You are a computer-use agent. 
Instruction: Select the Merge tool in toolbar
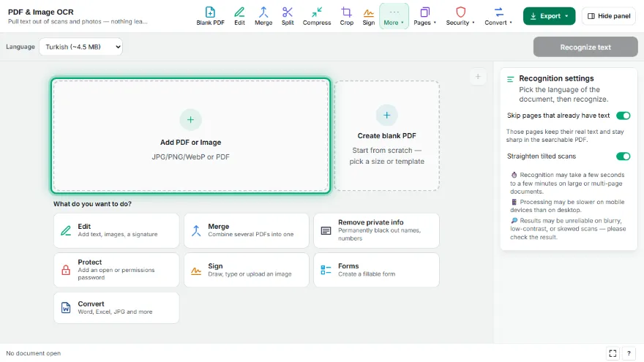pyautogui.click(x=263, y=16)
